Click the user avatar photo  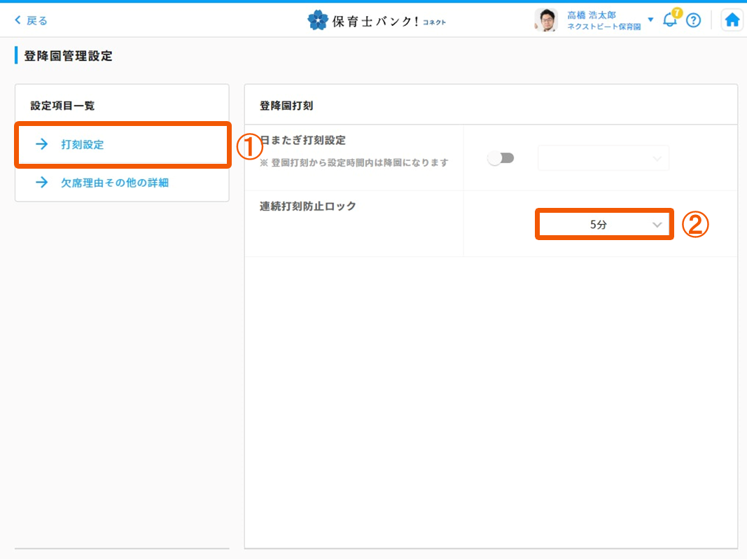[545, 20]
